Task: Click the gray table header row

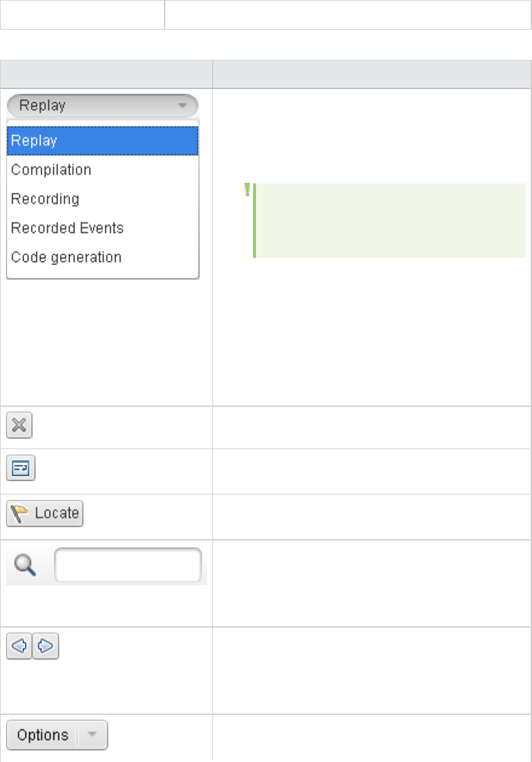Action: coord(265,74)
